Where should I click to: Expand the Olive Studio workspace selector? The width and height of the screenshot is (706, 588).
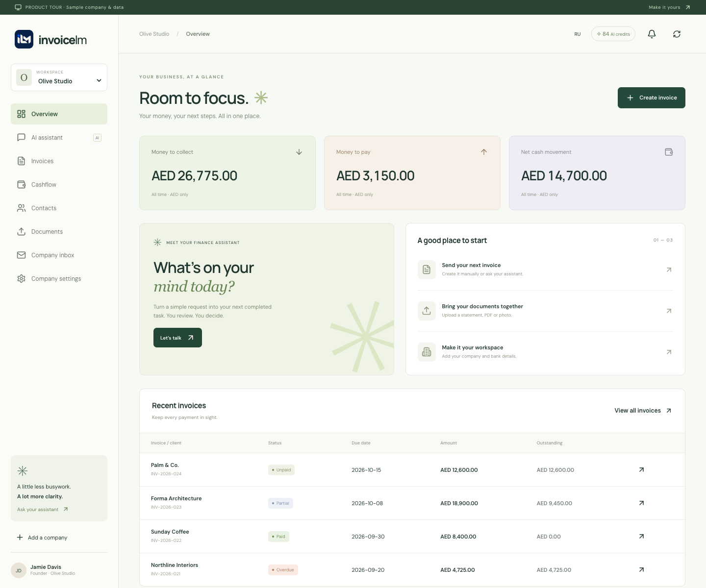pyautogui.click(x=59, y=77)
